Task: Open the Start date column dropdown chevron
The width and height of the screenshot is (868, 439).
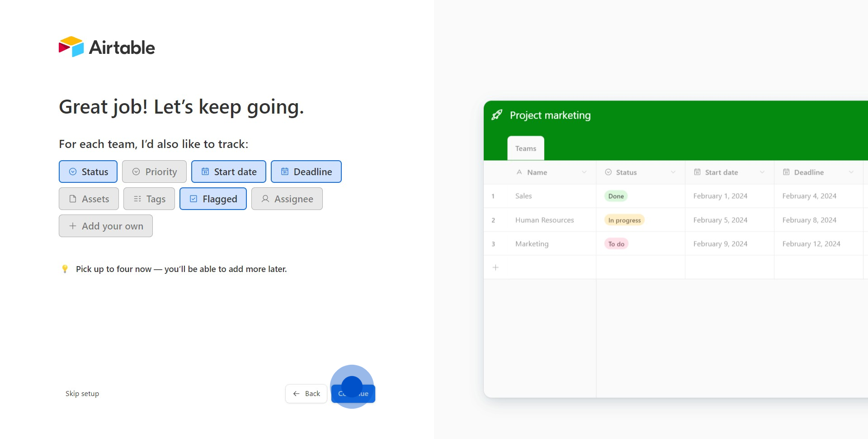Action: pyautogui.click(x=762, y=172)
